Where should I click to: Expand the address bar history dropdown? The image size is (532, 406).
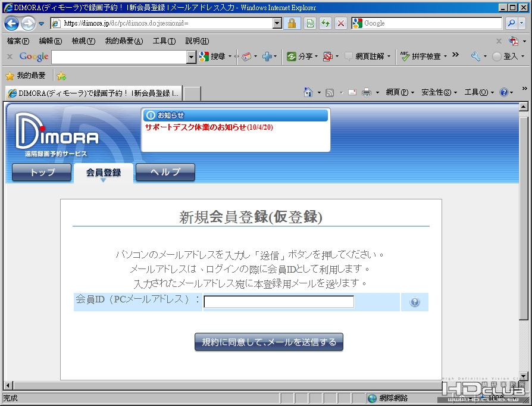pyautogui.click(x=277, y=23)
